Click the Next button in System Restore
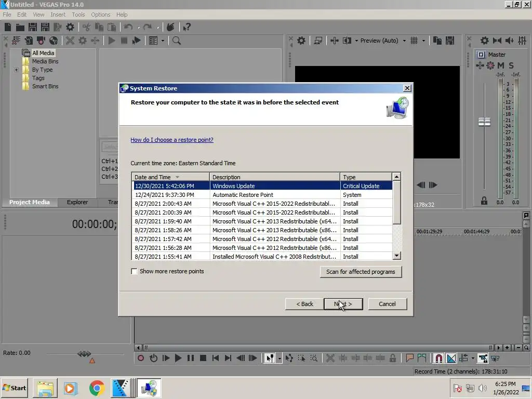 343,304
